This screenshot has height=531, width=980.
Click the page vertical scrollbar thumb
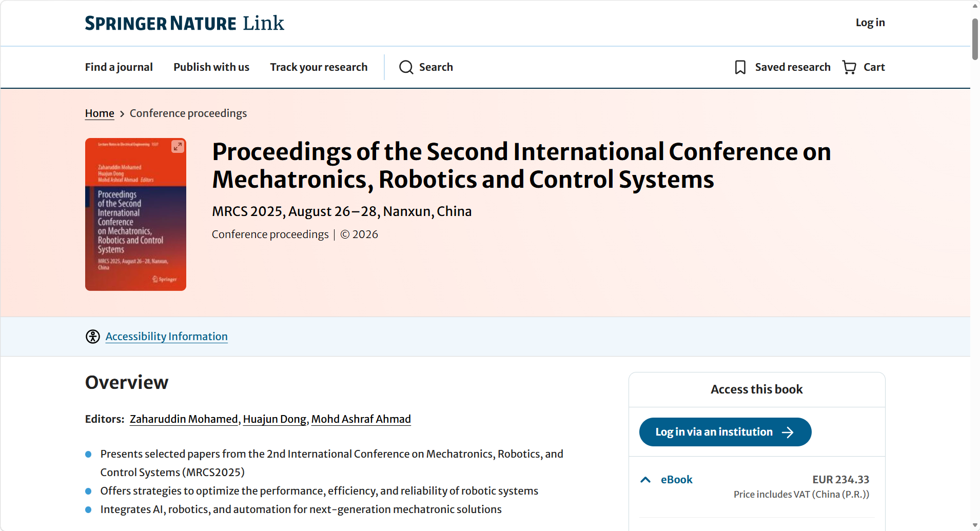tap(975, 38)
